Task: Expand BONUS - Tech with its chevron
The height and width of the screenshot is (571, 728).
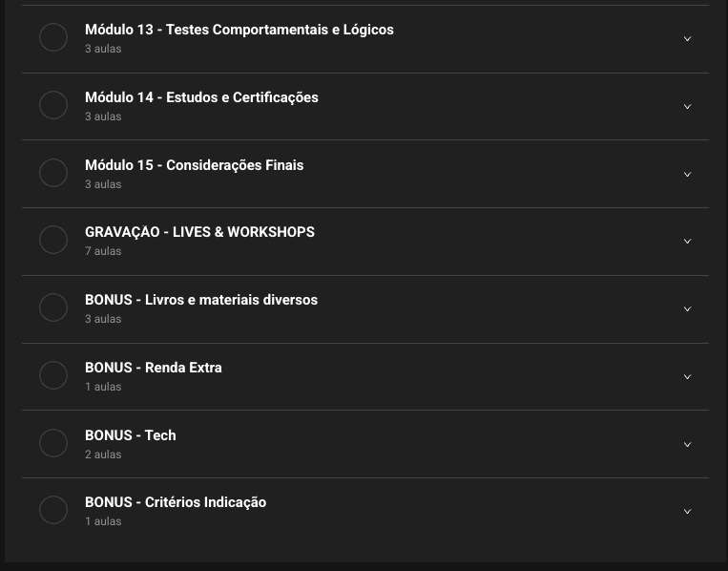Action: [687, 445]
